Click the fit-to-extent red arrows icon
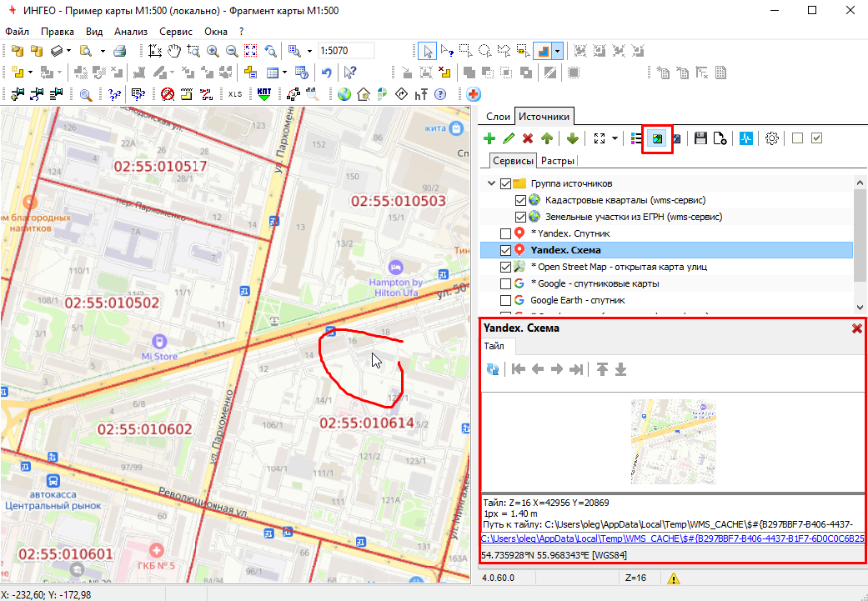 [251, 51]
